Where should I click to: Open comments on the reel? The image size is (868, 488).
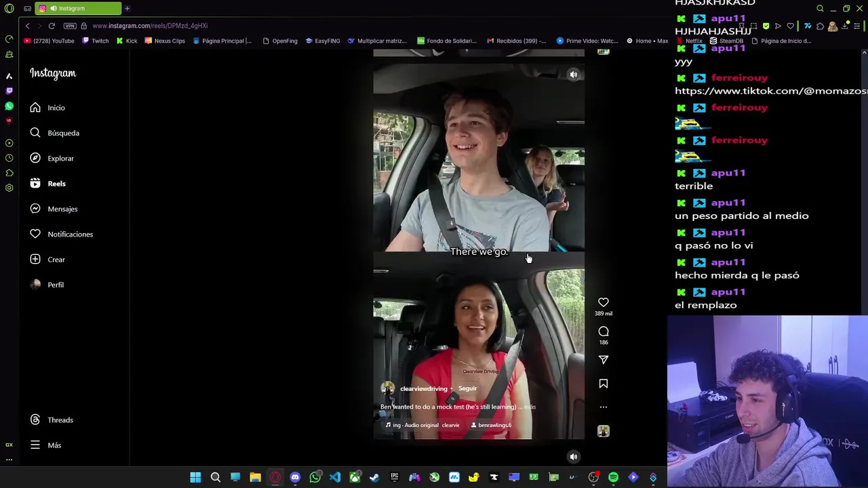click(604, 331)
